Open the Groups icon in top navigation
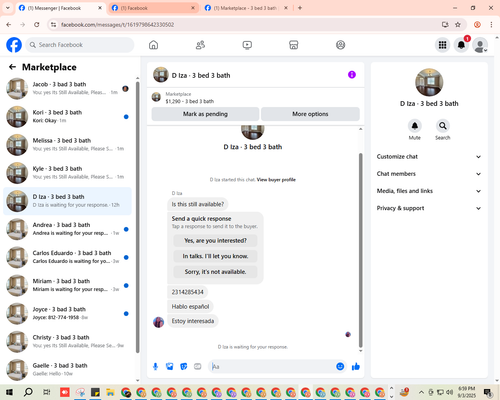Viewport: 500px width, 400px height. 340,45
